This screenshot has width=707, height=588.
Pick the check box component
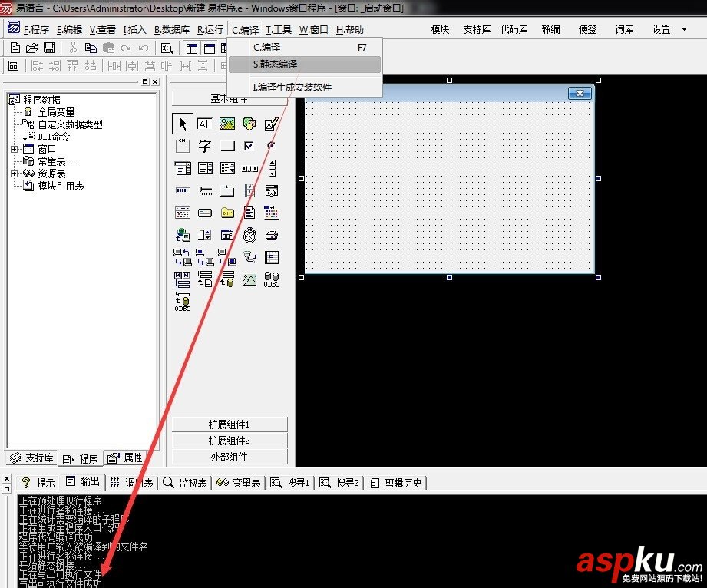tap(249, 146)
